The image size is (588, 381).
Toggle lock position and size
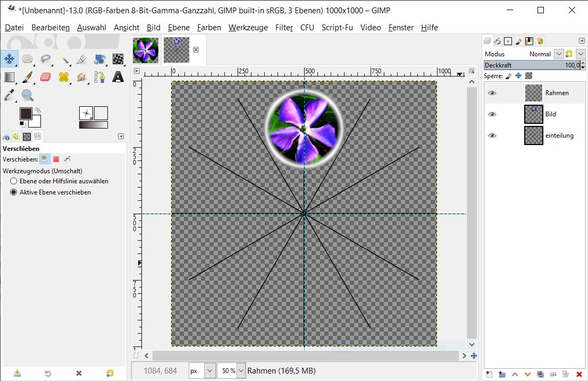(518, 76)
